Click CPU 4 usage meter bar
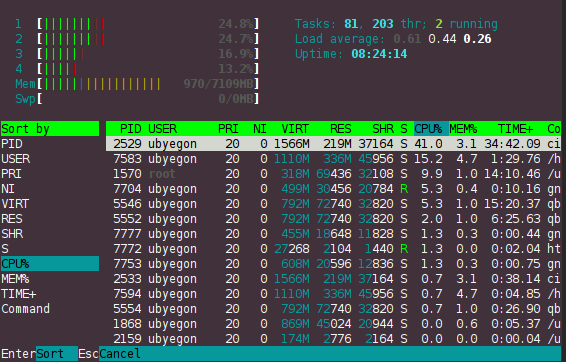This screenshot has width=566, height=362. [x=148, y=69]
